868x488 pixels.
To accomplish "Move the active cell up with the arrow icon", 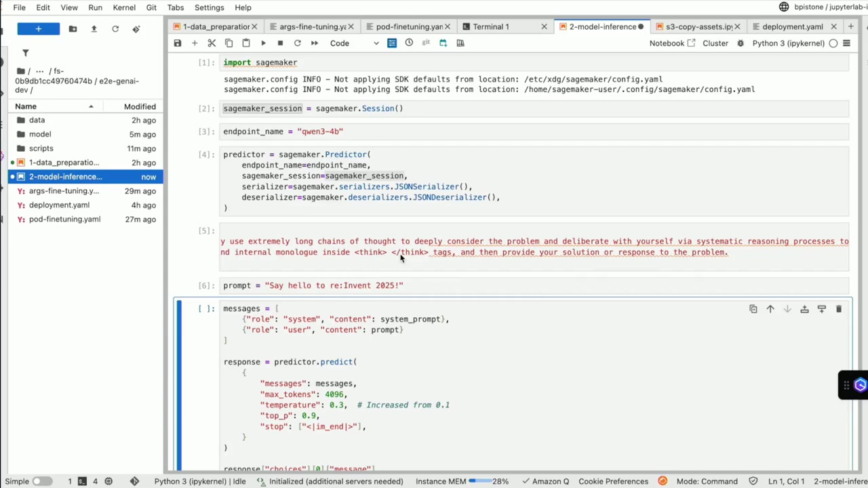I will [770, 309].
